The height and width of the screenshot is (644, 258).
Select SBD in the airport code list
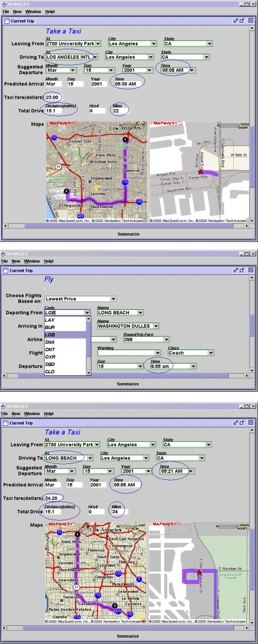[65, 364]
